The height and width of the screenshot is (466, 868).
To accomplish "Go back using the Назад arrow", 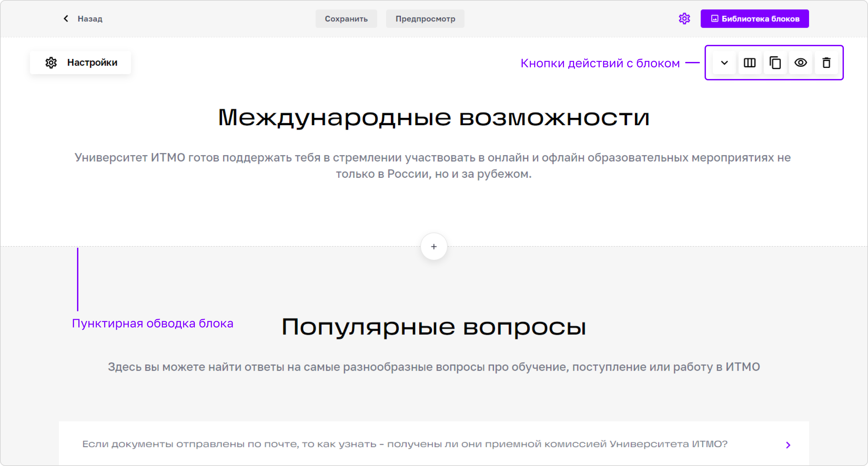I will pyautogui.click(x=66, y=18).
